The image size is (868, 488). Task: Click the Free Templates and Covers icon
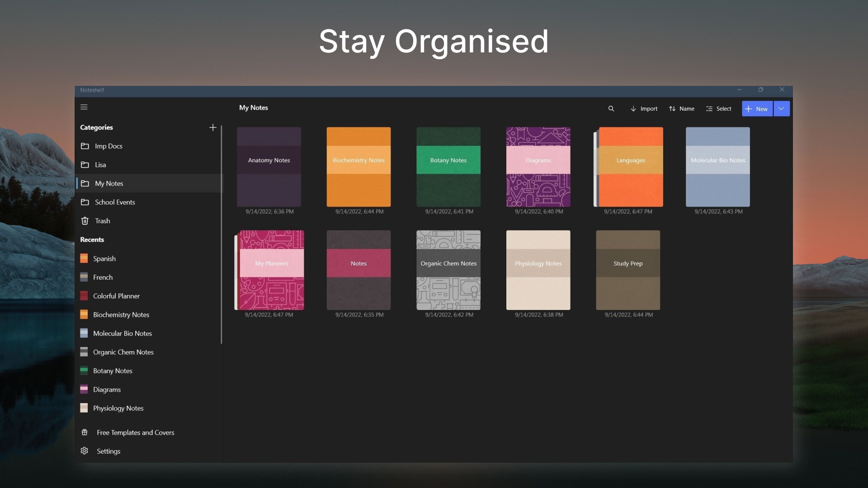84,432
